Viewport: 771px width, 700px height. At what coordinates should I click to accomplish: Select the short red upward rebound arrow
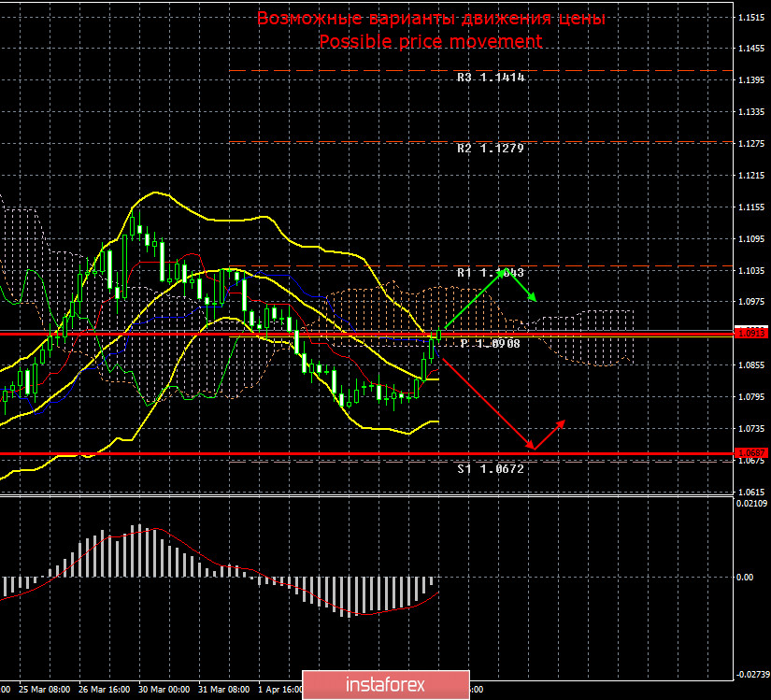pos(550,434)
